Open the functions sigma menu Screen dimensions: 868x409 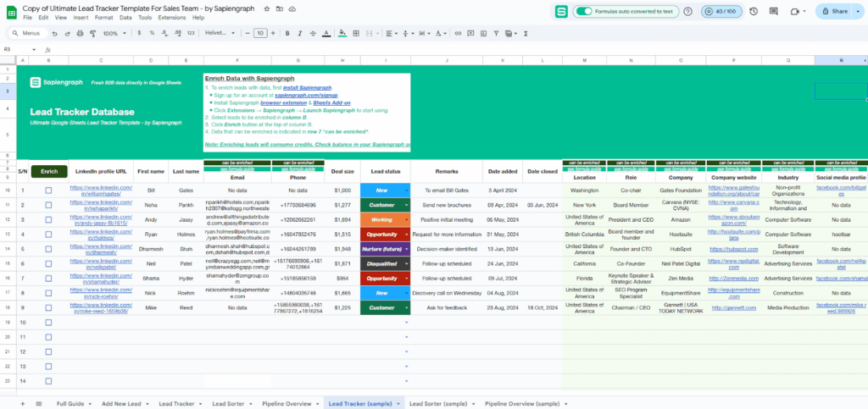click(x=526, y=33)
